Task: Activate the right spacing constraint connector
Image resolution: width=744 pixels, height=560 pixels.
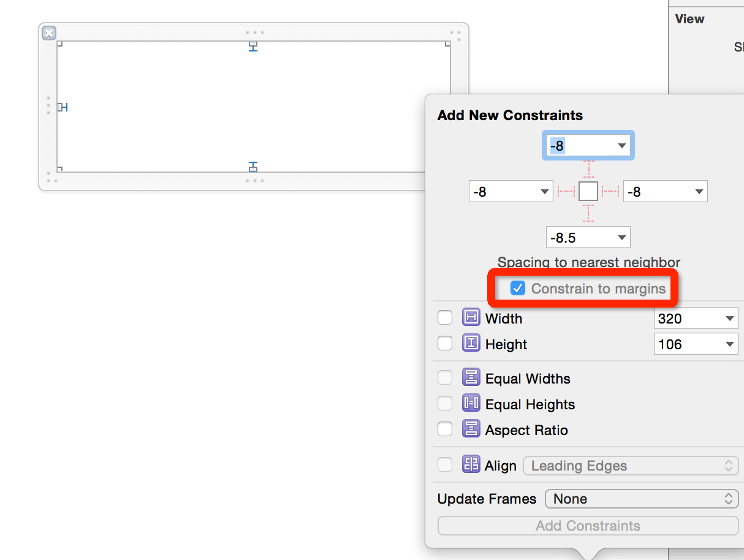Action: click(610, 191)
